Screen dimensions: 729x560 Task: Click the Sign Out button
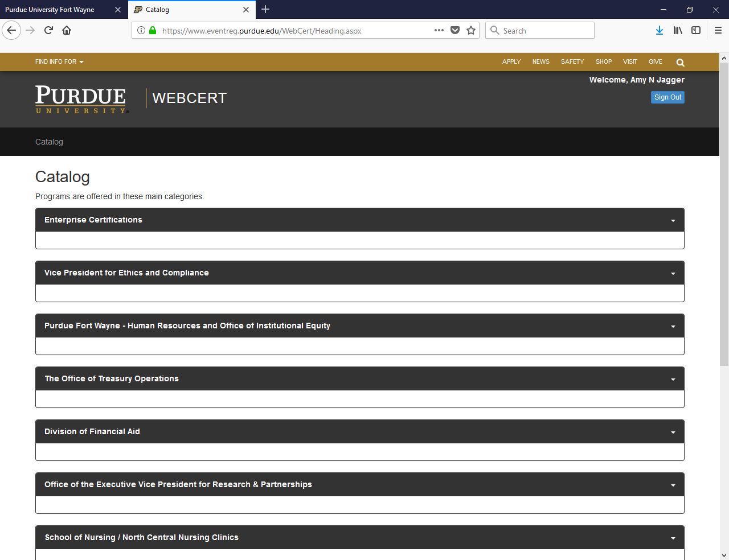coord(667,97)
